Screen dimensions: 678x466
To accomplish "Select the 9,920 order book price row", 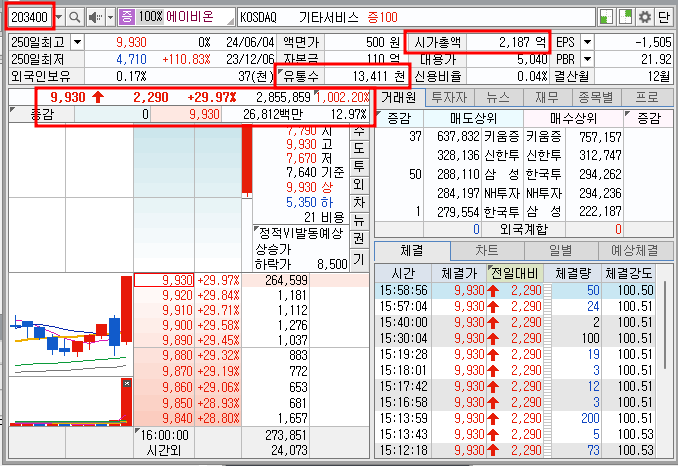I will click(187, 295).
